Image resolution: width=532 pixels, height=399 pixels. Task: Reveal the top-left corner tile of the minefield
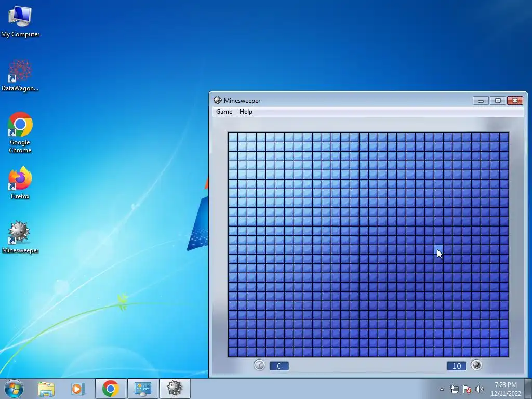pos(233,137)
